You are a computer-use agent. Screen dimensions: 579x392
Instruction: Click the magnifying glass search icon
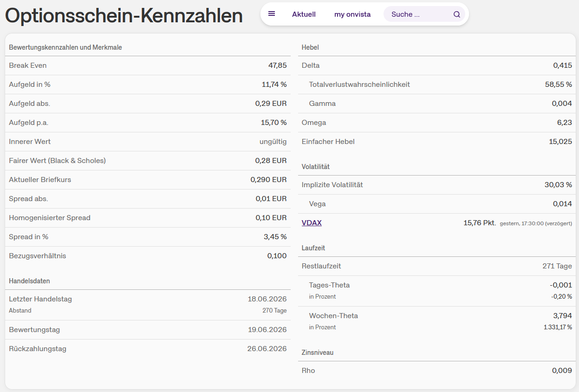[457, 14]
